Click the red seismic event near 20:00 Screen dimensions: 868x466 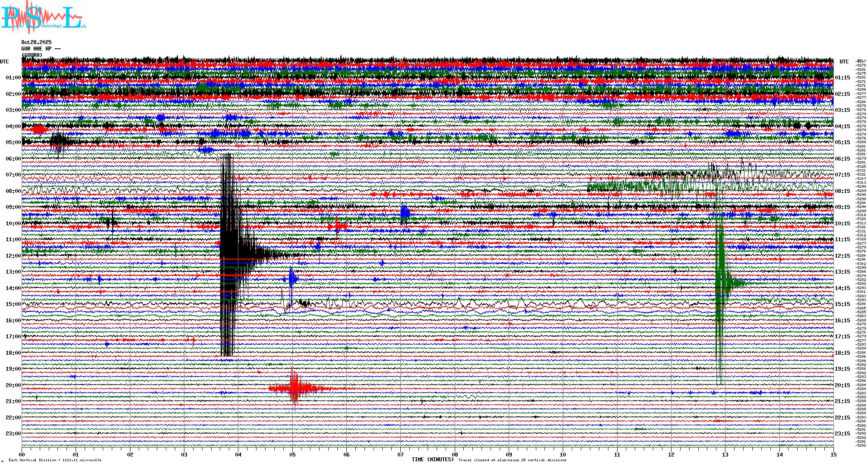pos(295,388)
